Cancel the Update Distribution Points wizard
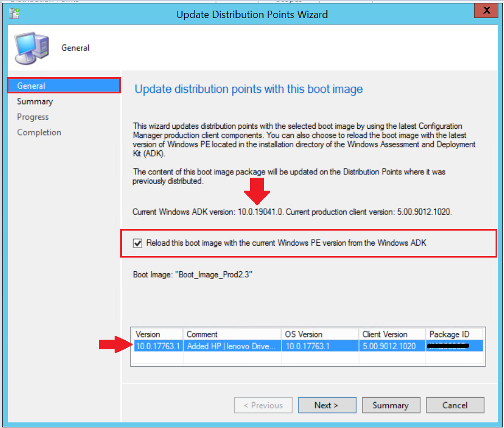This screenshot has height=428, width=504. pyautogui.click(x=455, y=405)
